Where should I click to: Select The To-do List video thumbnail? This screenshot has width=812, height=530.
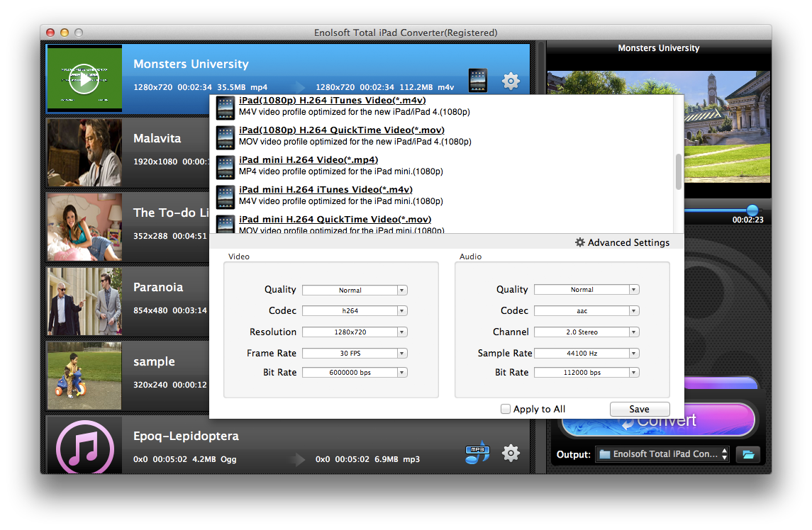click(84, 227)
